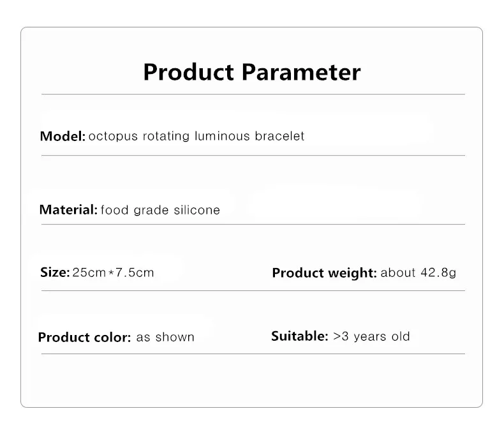
Task: Click the Size label
Action: point(54,272)
